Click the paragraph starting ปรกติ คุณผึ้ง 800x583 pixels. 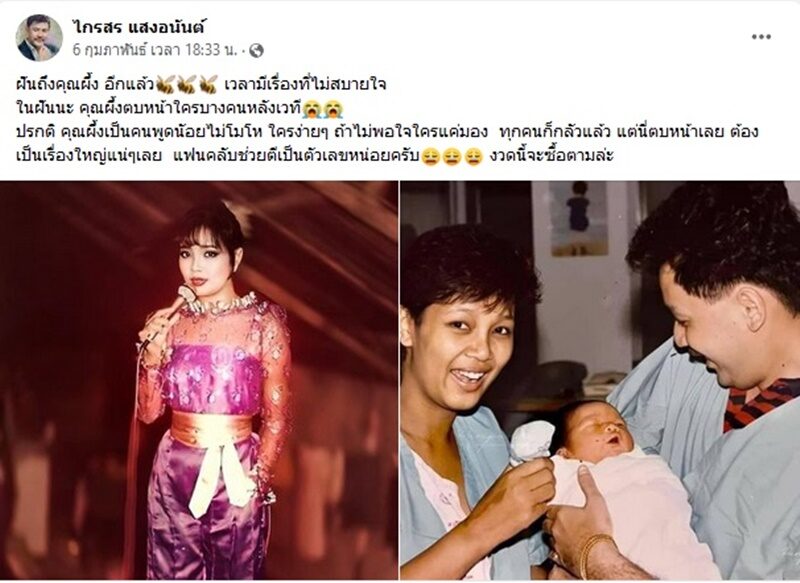387,144
